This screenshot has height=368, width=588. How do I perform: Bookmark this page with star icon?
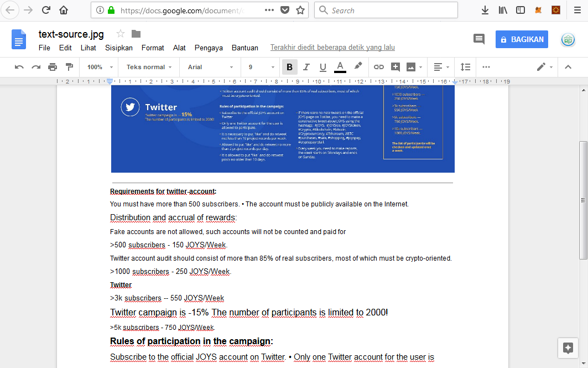(x=300, y=10)
